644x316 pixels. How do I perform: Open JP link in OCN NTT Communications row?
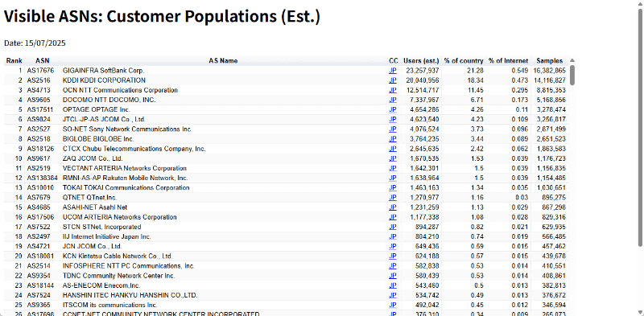click(393, 90)
